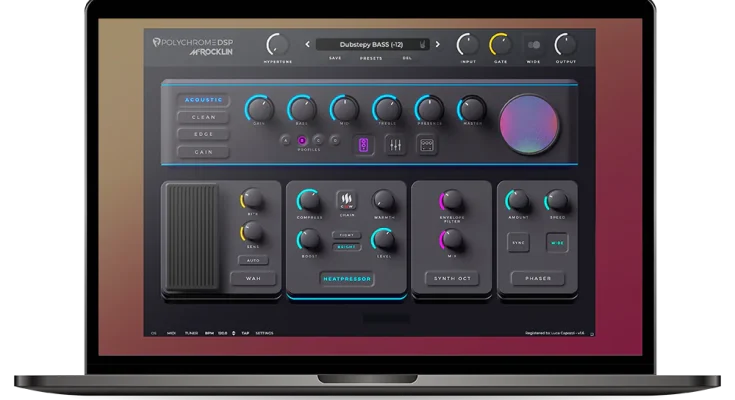The image size is (735, 400).
Task: Open the equalizer sliders icon
Action: [396, 145]
